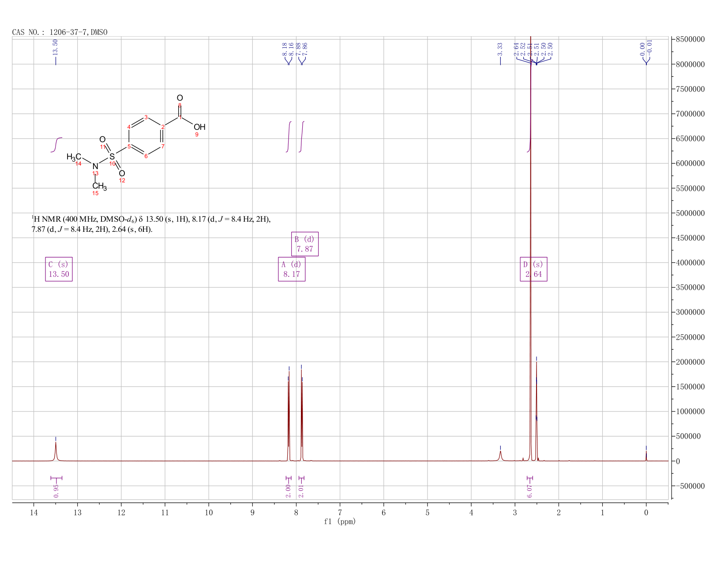The width and height of the screenshot is (728, 563).
Task: Click the sulfur atom S in structure
Action: click(x=112, y=157)
